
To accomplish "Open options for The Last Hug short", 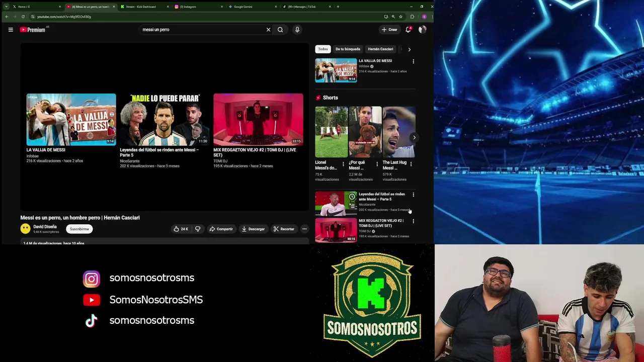I will (411, 164).
